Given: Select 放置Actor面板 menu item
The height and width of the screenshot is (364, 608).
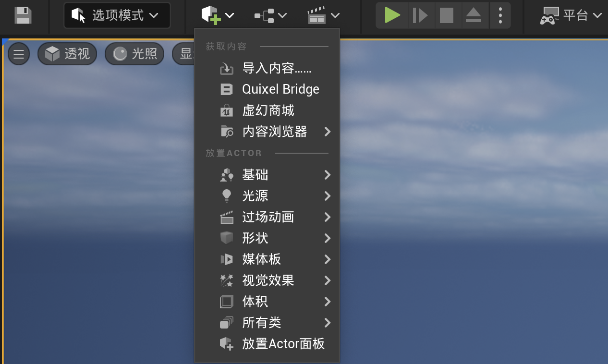Looking at the screenshot, I should [x=283, y=344].
